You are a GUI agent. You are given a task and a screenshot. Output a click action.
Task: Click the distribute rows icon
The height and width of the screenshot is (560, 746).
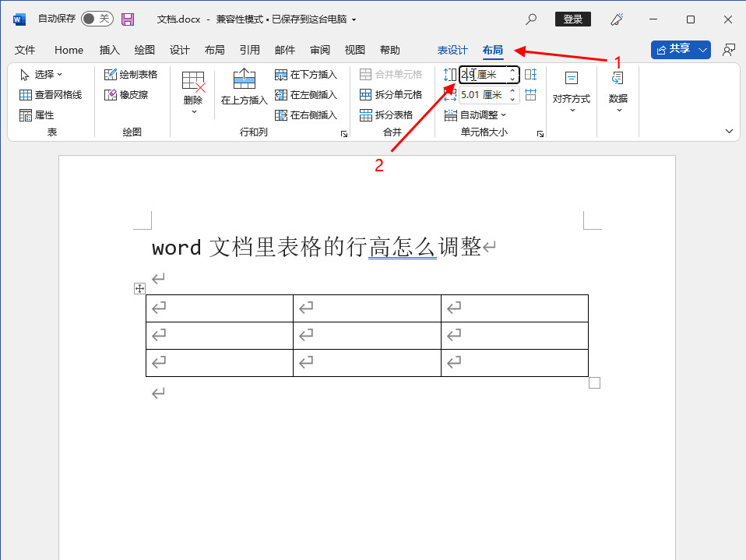(530, 74)
